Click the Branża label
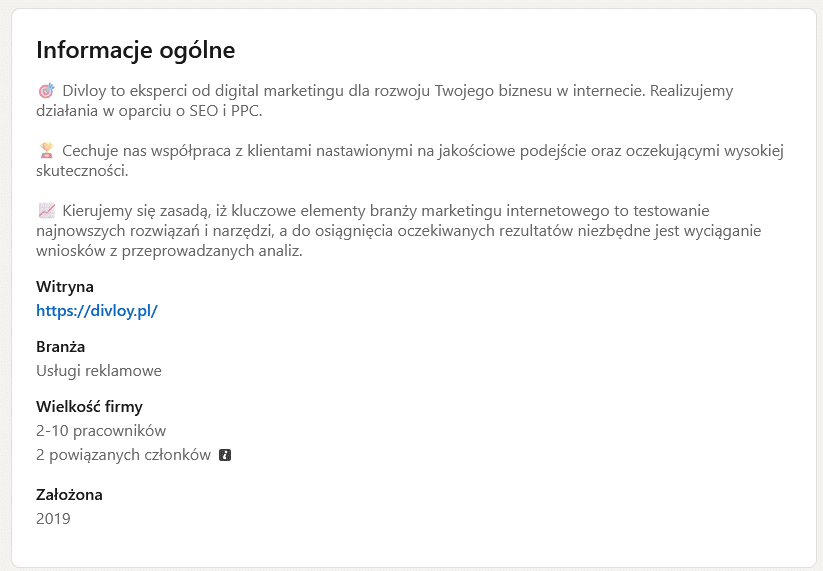 click(x=60, y=347)
